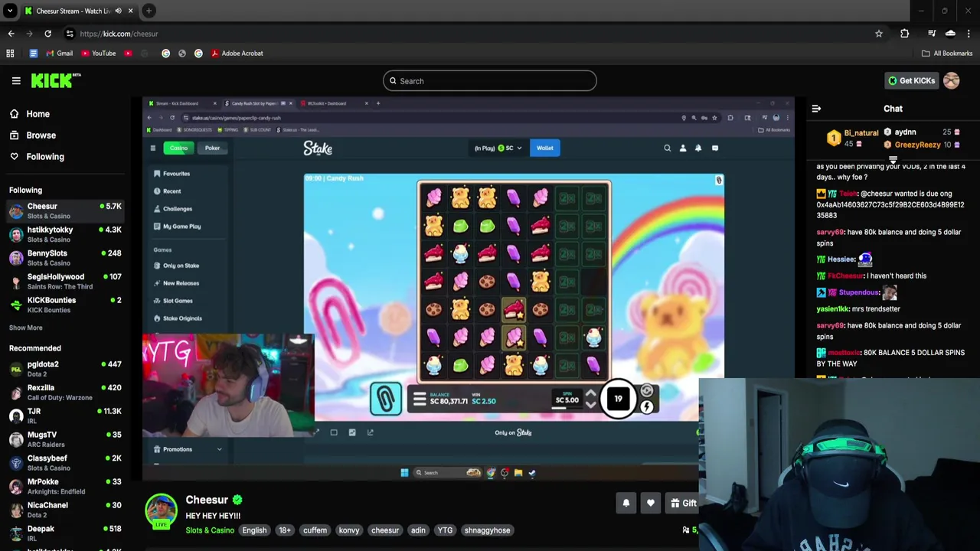The image size is (980, 551).
Task: Go back in the browser
Action: pyautogui.click(x=11, y=34)
